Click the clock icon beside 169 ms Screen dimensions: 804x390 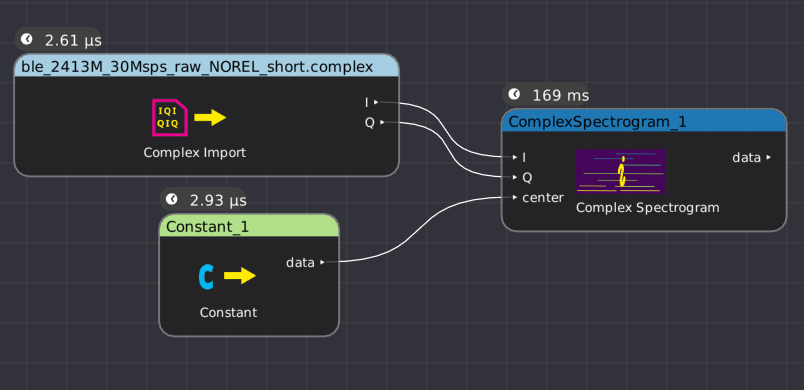tap(514, 94)
